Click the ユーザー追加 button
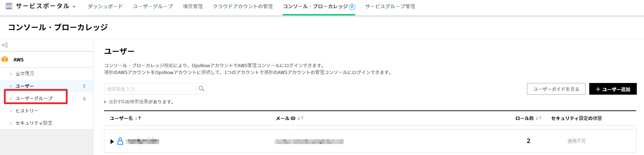 point(613,89)
